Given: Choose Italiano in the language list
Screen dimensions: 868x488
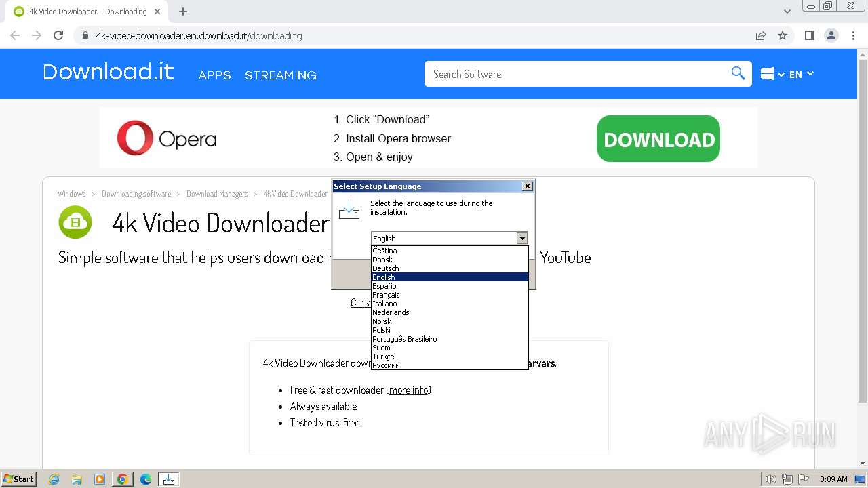Looking at the screenshot, I should (x=450, y=304).
